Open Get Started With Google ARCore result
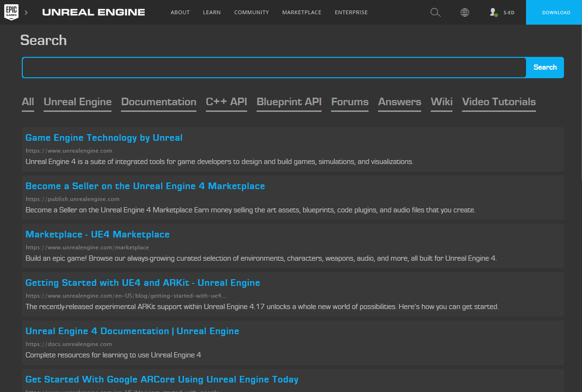This screenshot has height=392, width=582. coord(162,380)
